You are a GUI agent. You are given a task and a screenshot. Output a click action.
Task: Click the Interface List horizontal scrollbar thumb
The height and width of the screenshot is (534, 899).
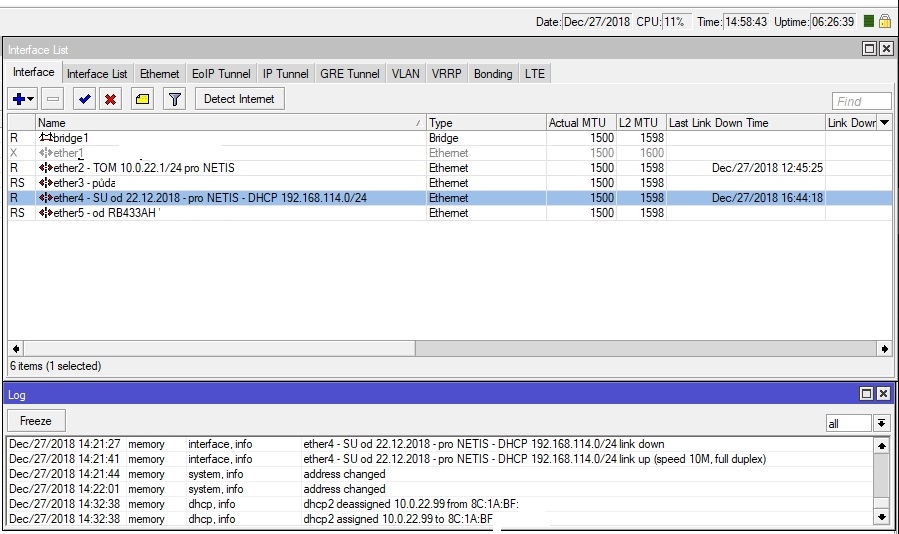[219, 348]
